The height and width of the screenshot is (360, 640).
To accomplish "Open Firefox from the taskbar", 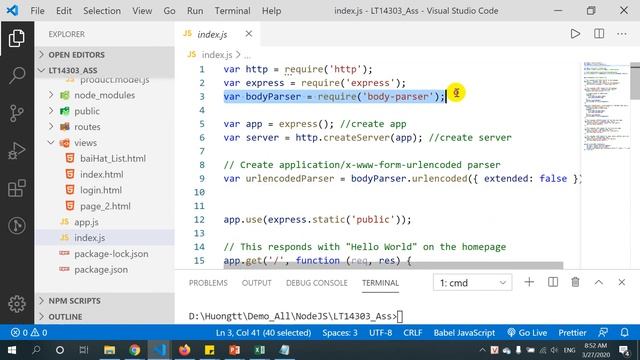I will click(184, 350).
